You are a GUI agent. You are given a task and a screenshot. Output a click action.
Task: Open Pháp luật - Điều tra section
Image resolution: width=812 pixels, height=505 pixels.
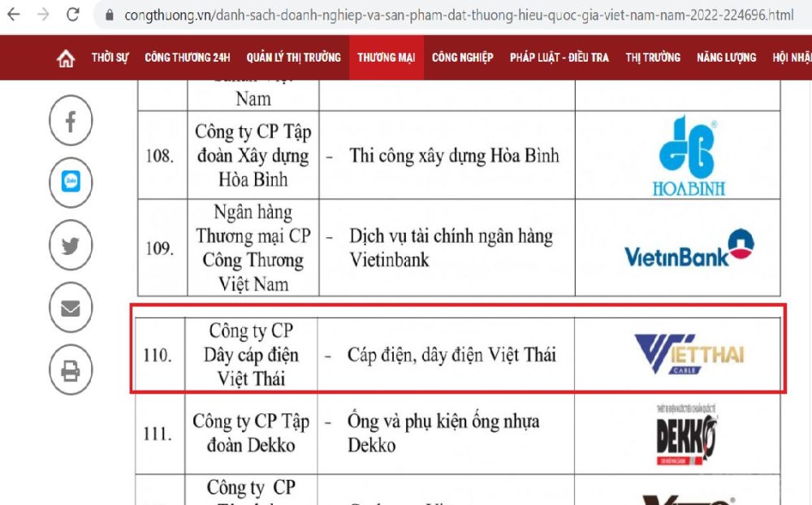559,58
